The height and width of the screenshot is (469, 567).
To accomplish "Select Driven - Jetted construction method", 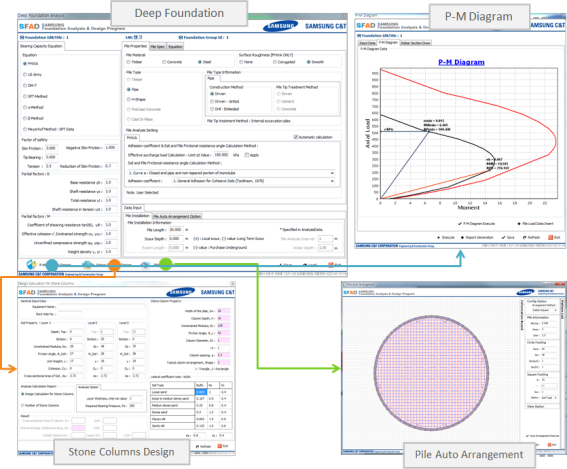I will [x=212, y=102].
